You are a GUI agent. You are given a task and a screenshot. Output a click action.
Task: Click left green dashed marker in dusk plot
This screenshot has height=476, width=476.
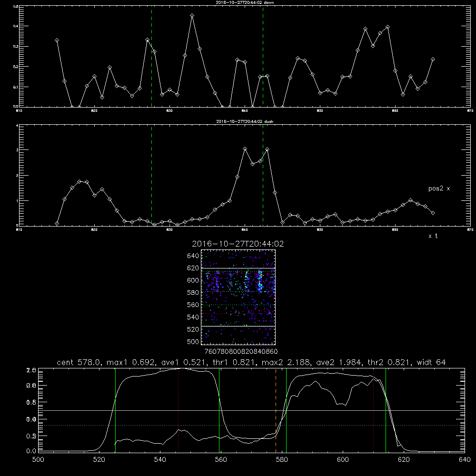[x=151, y=176]
